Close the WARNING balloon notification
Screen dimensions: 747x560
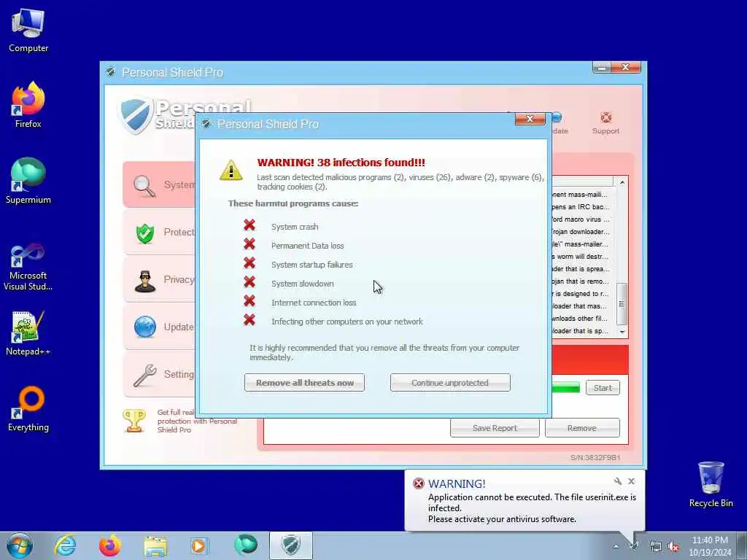click(x=631, y=481)
